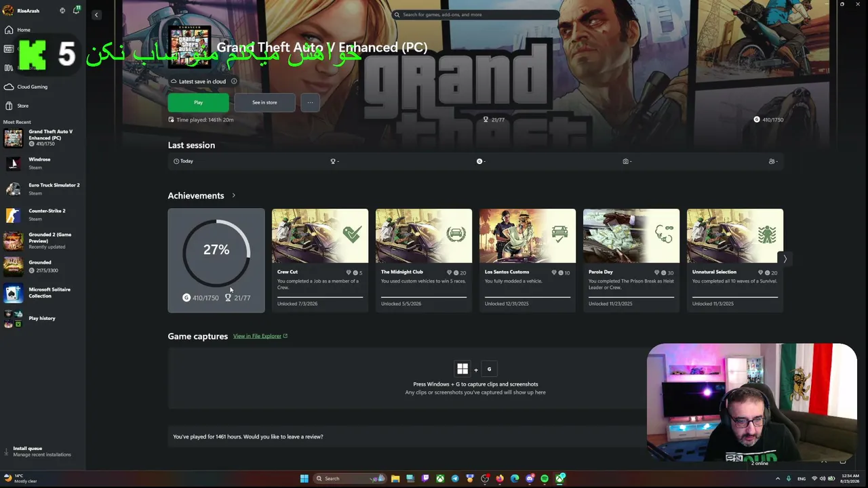Open The Midnight Club achievement card
868x488 pixels.
424,260
